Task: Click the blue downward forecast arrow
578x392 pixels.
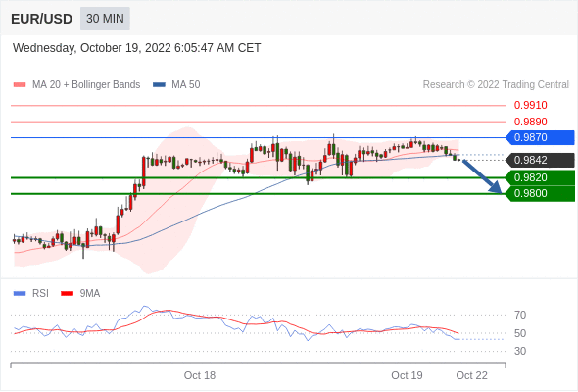Action: click(482, 176)
